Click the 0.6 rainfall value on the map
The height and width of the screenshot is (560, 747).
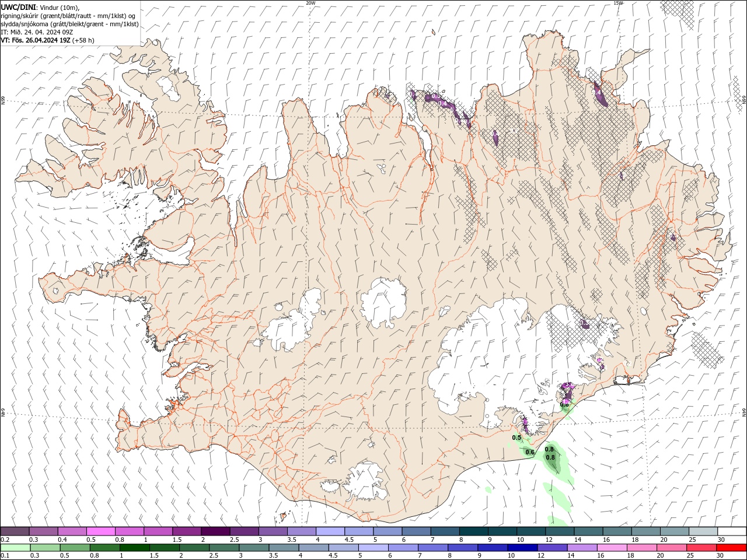point(530,452)
